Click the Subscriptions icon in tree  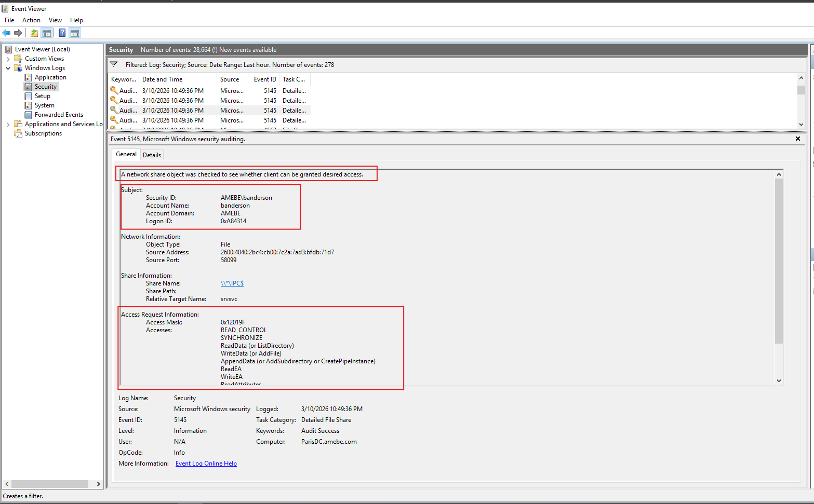(x=18, y=133)
